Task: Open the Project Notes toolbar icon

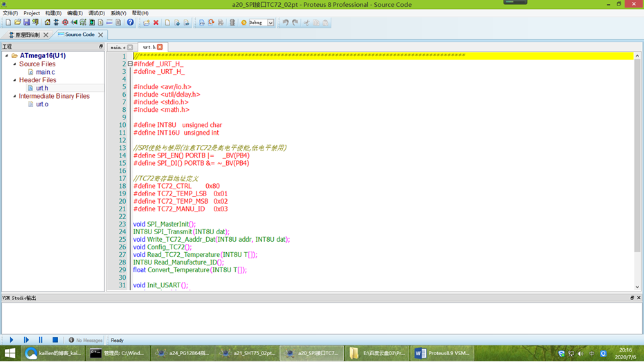Action: (x=118, y=23)
